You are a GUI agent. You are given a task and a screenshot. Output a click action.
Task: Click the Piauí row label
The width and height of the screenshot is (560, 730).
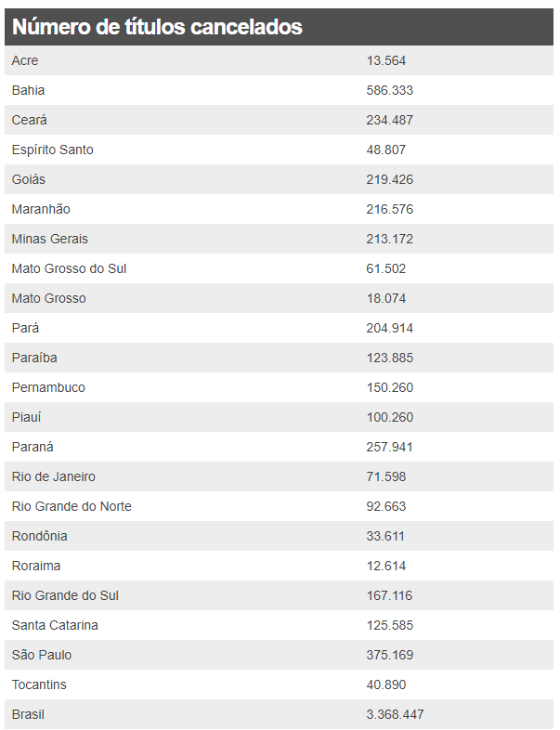[27, 417]
